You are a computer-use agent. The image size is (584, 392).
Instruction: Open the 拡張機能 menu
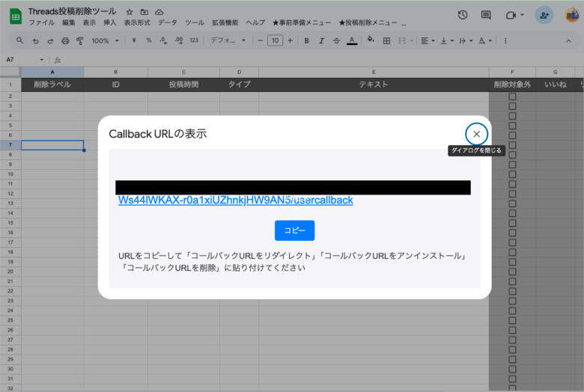[225, 22]
